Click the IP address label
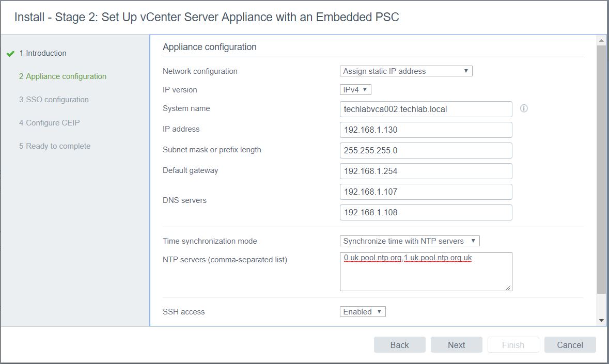This screenshot has height=364, width=609. pyautogui.click(x=181, y=129)
